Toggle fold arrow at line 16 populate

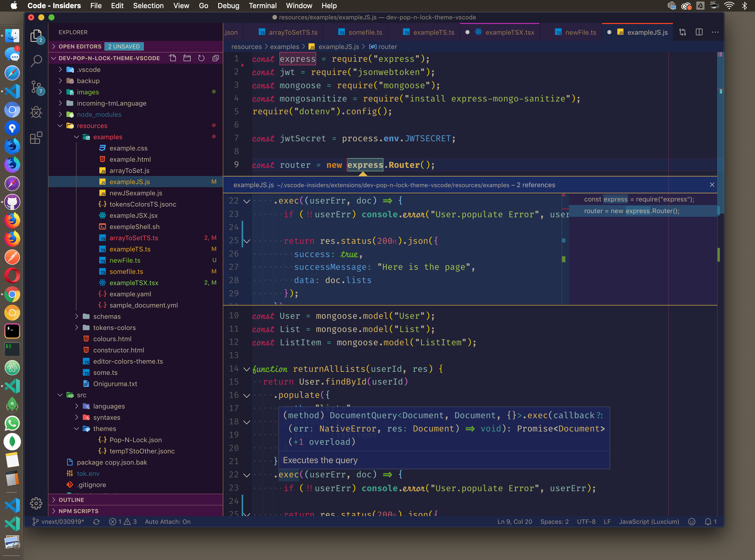coord(247,396)
